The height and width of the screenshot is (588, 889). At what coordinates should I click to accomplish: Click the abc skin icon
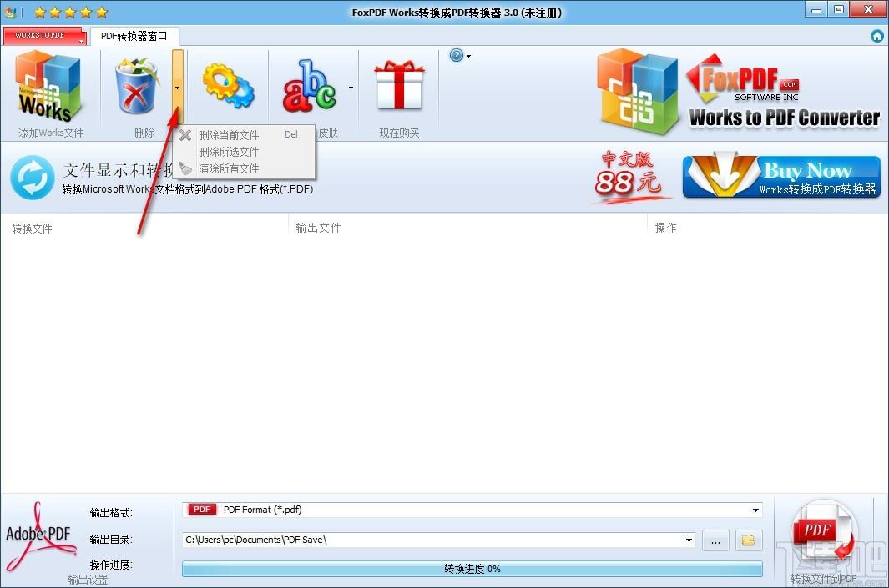(310, 86)
